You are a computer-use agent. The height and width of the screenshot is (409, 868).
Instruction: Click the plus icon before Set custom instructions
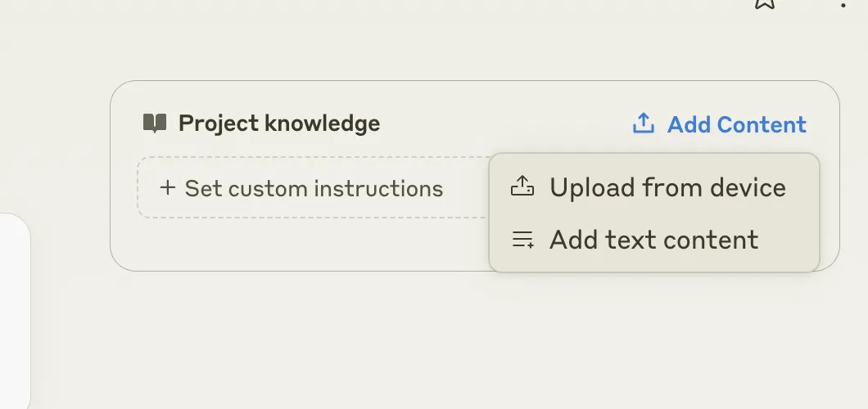(167, 188)
